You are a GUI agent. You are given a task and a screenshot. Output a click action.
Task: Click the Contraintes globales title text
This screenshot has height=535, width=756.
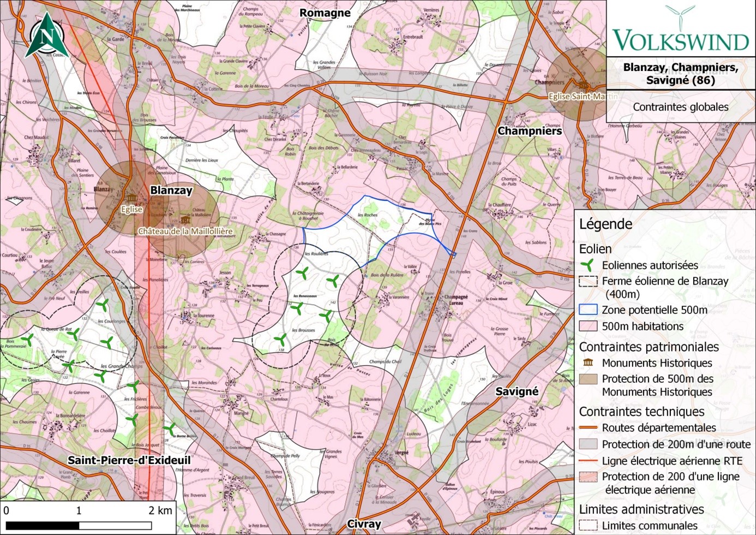[x=681, y=107]
